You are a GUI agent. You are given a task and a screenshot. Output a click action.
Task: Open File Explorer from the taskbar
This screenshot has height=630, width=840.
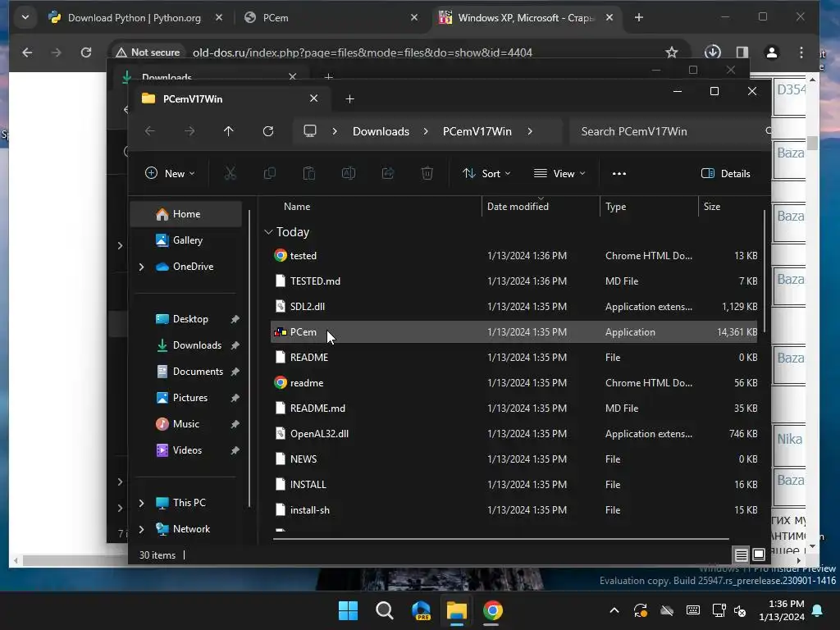point(456,610)
